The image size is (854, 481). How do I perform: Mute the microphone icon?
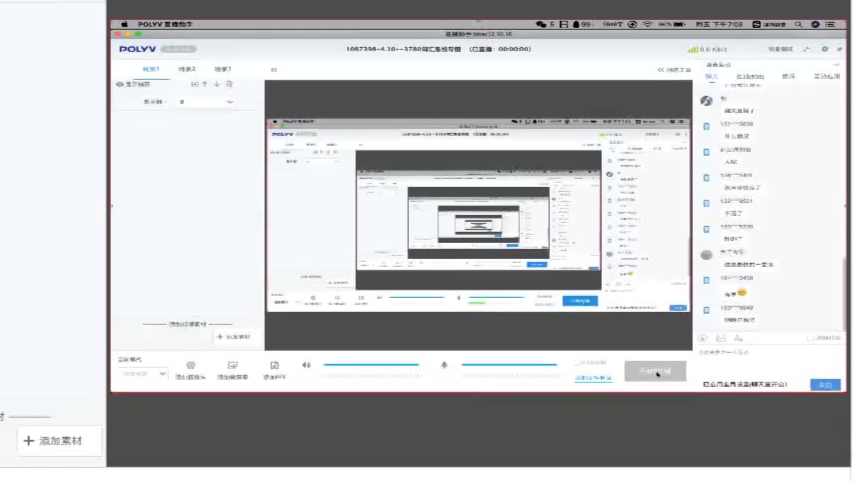pos(444,365)
